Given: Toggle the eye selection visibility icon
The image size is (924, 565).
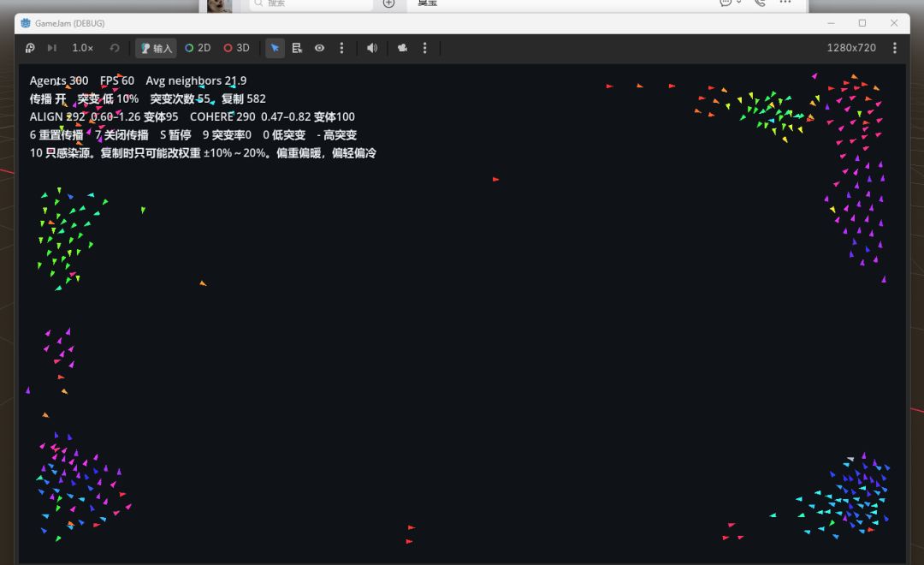Looking at the screenshot, I should (319, 48).
